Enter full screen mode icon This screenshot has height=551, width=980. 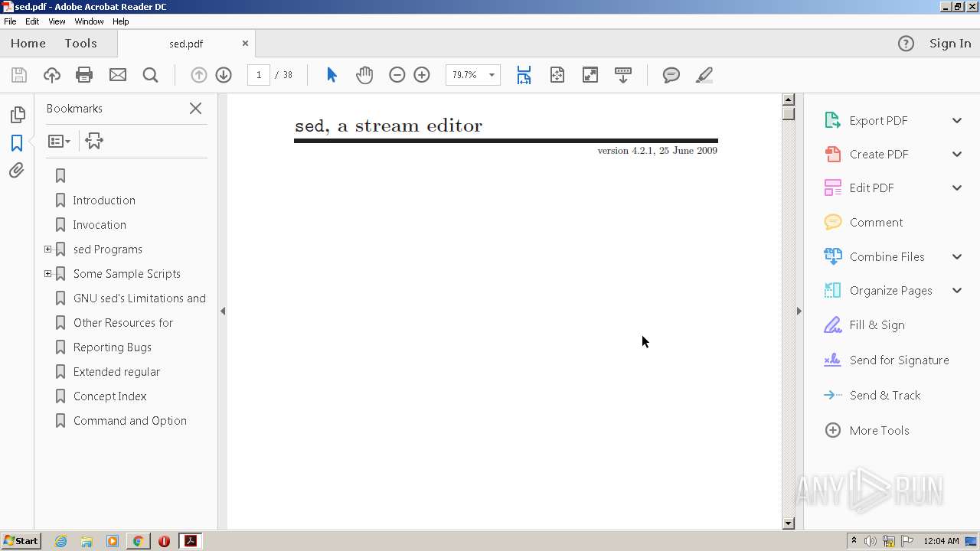pos(590,75)
